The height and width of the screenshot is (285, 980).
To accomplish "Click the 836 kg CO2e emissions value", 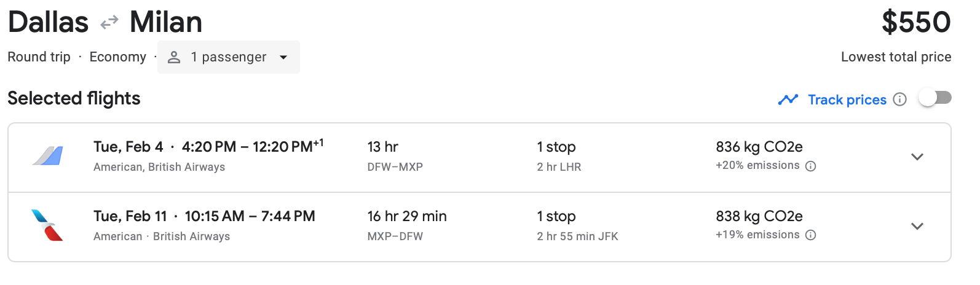I will tap(759, 147).
